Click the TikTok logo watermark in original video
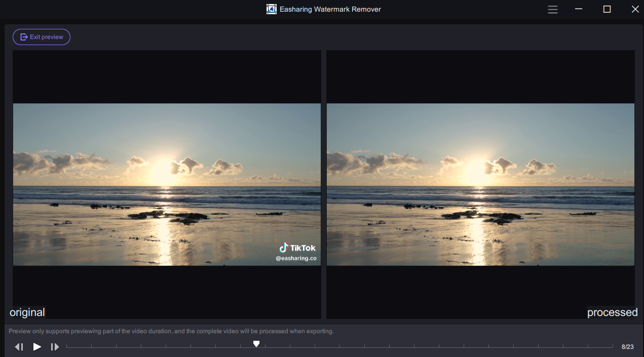This screenshot has height=357, width=644. pyautogui.click(x=297, y=248)
